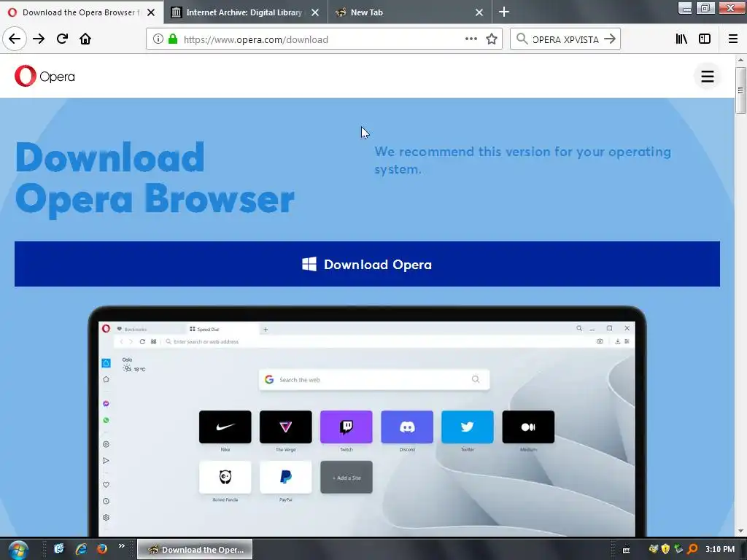The height and width of the screenshot is (560, 747).
Task: Launch Firefox from quick launch
Action: [101, 549]
